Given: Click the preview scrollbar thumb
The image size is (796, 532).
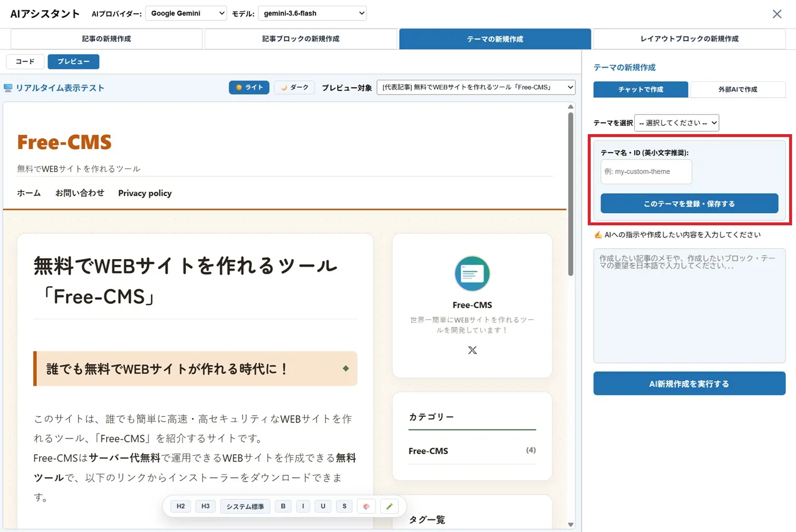Looking at the screenshot, I should [x=571, y=194].
